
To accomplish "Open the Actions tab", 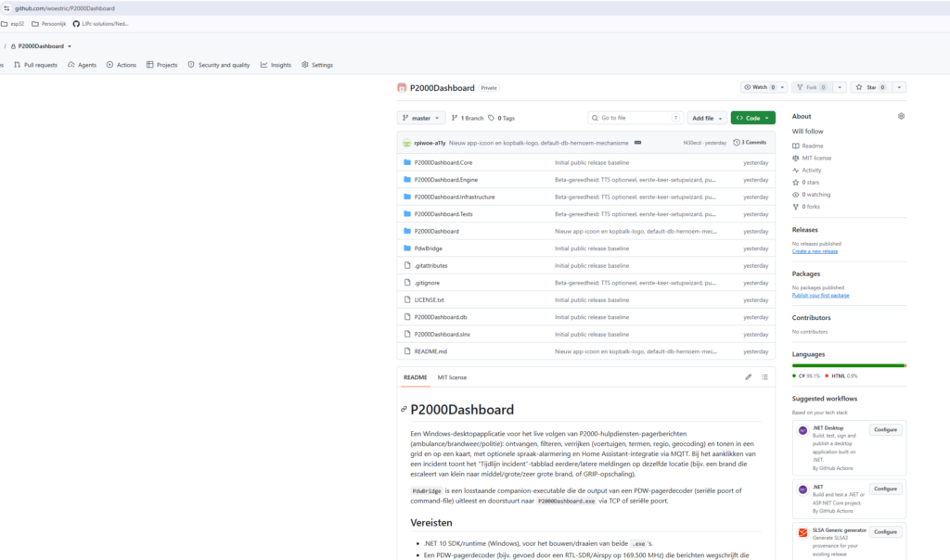I will [122, 65].
